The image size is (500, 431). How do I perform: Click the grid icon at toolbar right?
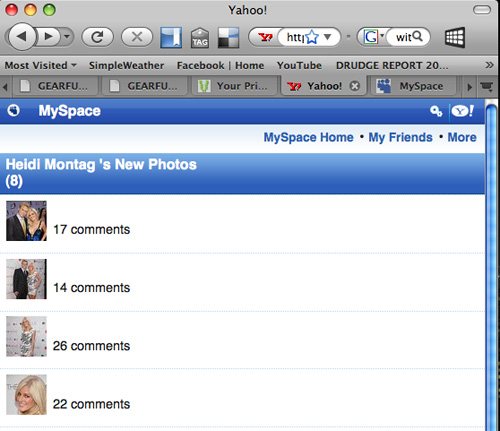coord(455,37)
